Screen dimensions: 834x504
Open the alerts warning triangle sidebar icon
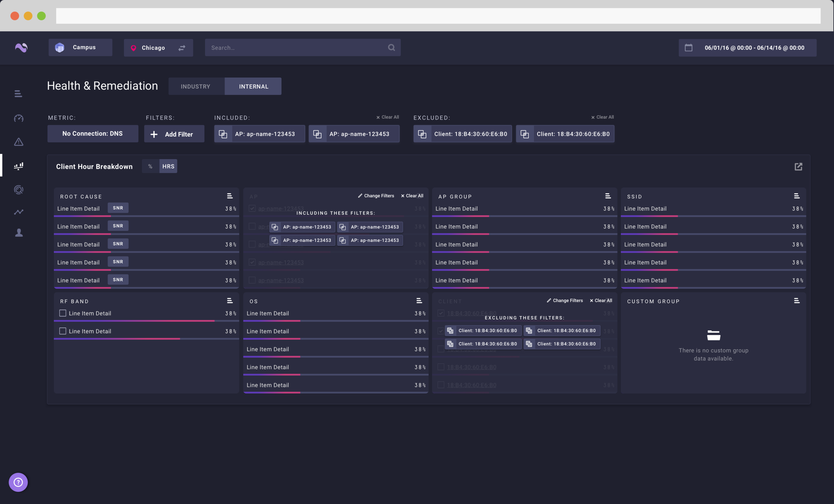(x=19, y=142)
